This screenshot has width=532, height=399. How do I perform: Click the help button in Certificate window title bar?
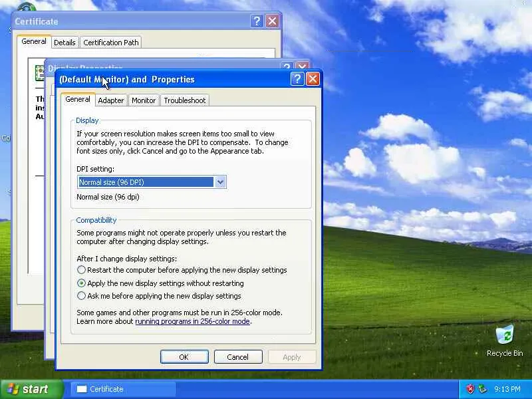[x=257, y=21]
